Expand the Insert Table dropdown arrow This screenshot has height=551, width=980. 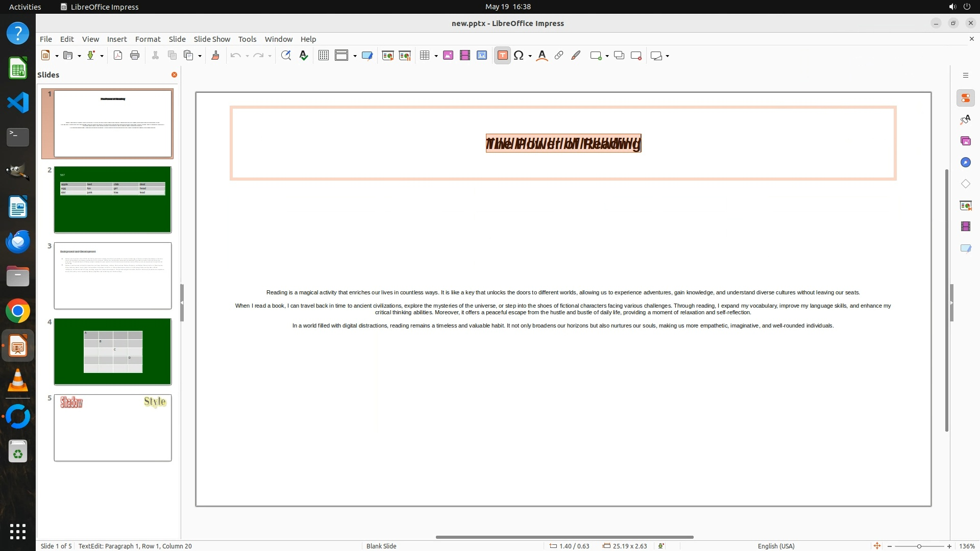tap(436, 56)
